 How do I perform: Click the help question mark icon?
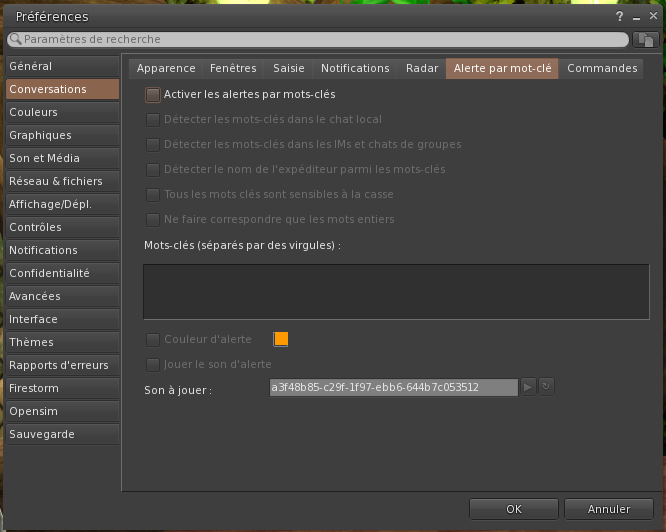[619, 17]
